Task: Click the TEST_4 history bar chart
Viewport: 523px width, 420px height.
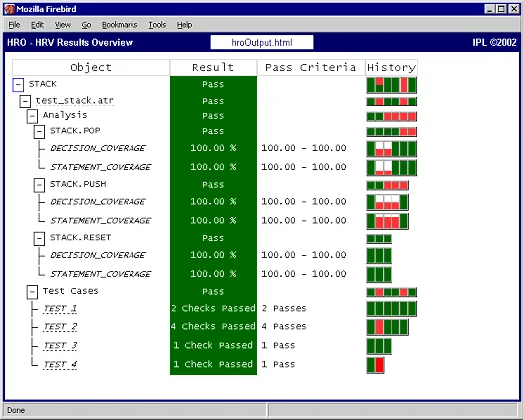Action: (x=375, y=365)
